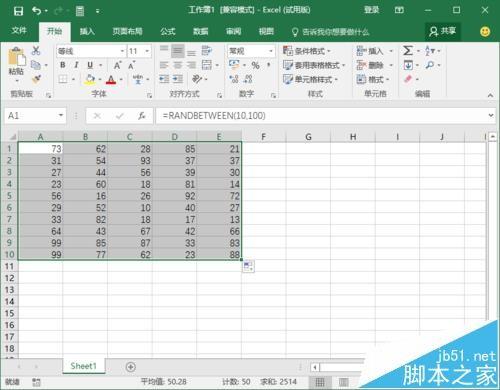Toggle Italic formatting
The image size is (500, 390).
click(76, 65)
